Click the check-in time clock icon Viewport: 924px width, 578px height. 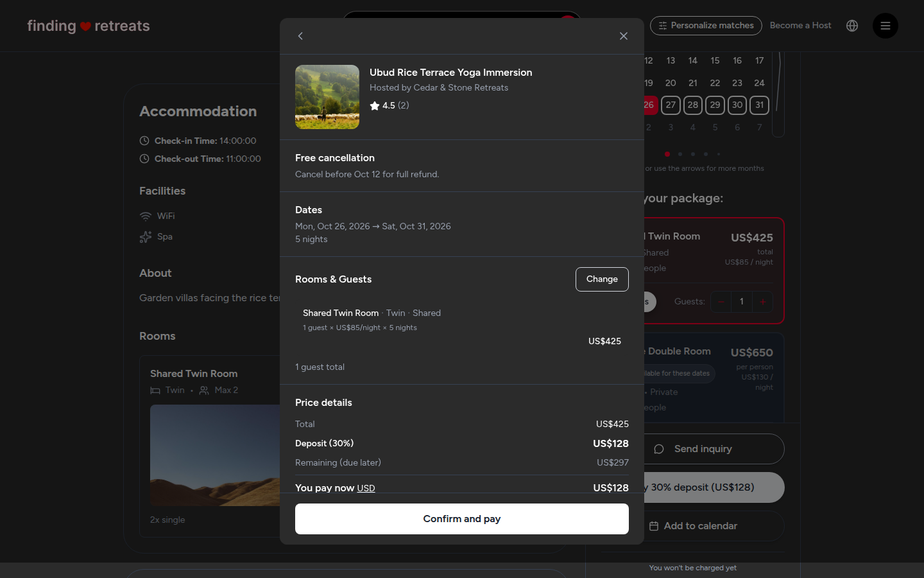pyautogui.click(x=144, y=141)
